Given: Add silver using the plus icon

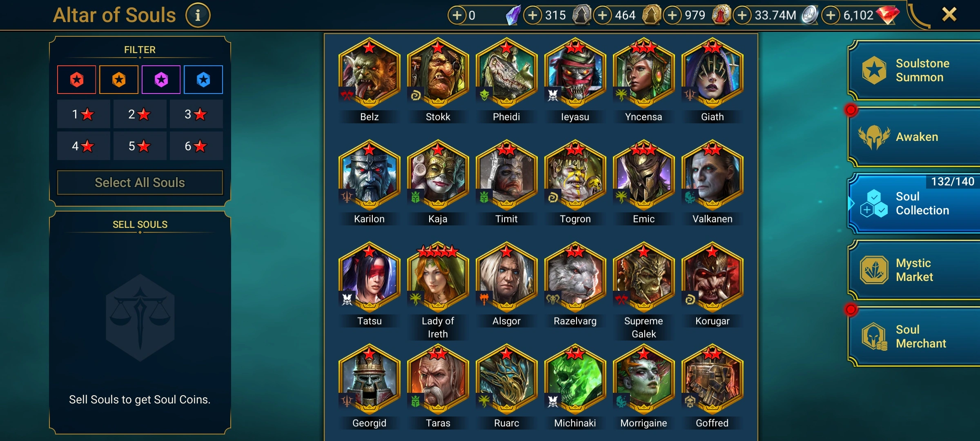Looking at the screenshot, I should tap(742, 16).
